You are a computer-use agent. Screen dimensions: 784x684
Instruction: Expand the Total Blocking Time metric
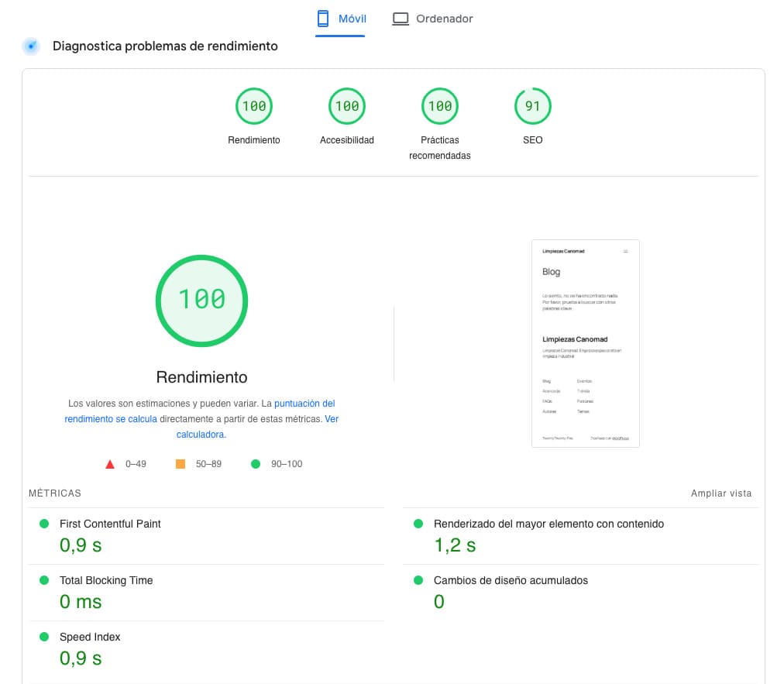(x=106, y=581)
